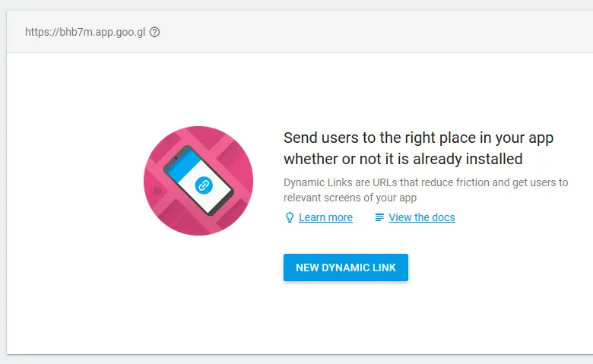Click the document lines icon beside View the docs
This screenshot has width=593, height=364.
pyautogui.click(x=379, y=217)
